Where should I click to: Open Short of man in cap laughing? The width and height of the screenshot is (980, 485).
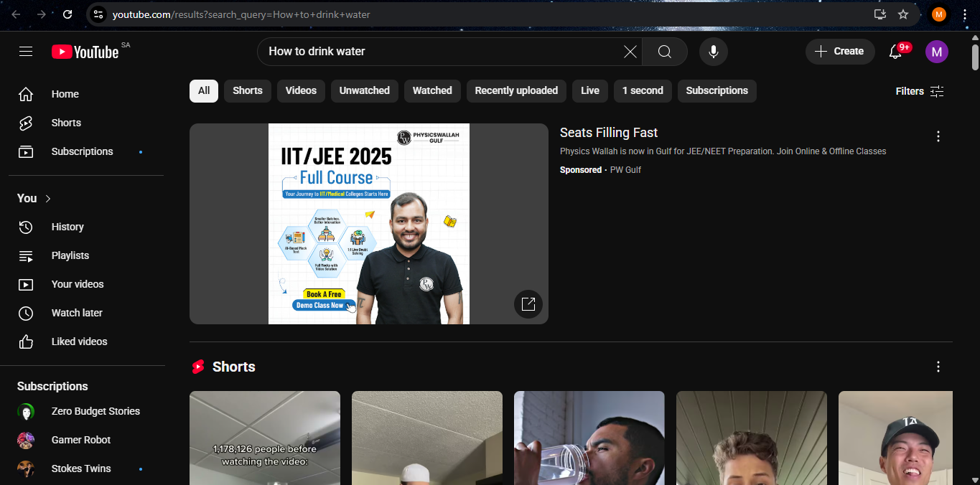pyautogui.click(x=895, y=438)
